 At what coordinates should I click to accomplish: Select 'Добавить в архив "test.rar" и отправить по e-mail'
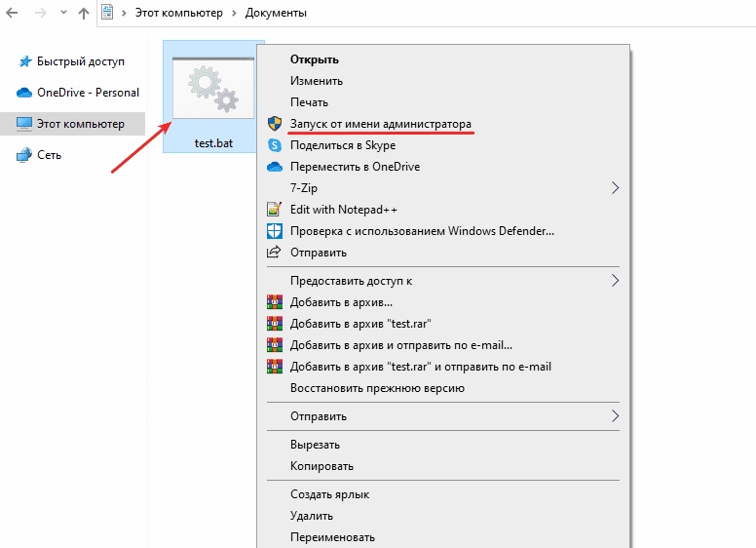click(x=421, y=367)
